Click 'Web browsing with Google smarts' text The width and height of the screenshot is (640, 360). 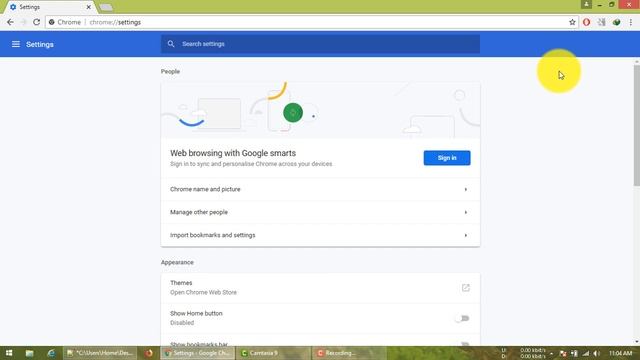233,153
